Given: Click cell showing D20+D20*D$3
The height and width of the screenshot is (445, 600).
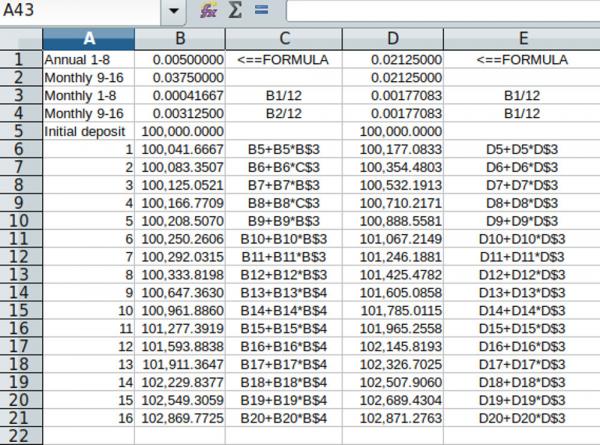Looking at the screenshot, I should (521, 417).
